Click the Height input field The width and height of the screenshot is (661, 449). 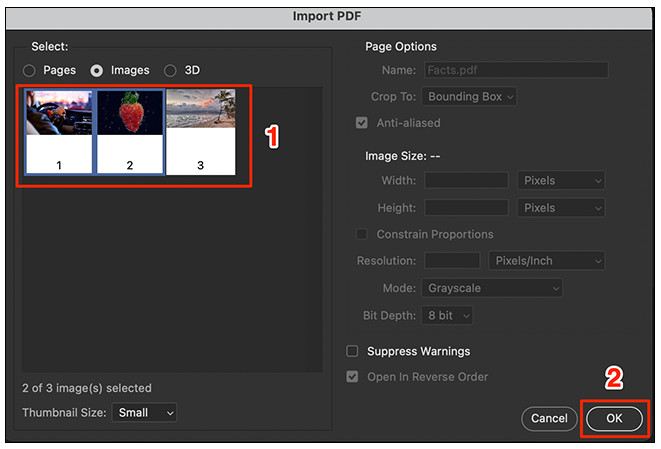(x=466, y=208)
